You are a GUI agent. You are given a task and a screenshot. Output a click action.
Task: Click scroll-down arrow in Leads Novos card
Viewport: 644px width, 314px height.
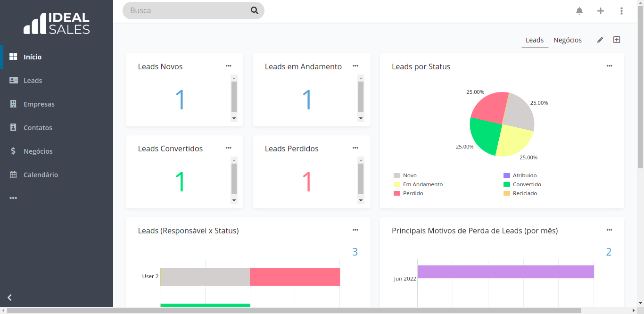234,118
